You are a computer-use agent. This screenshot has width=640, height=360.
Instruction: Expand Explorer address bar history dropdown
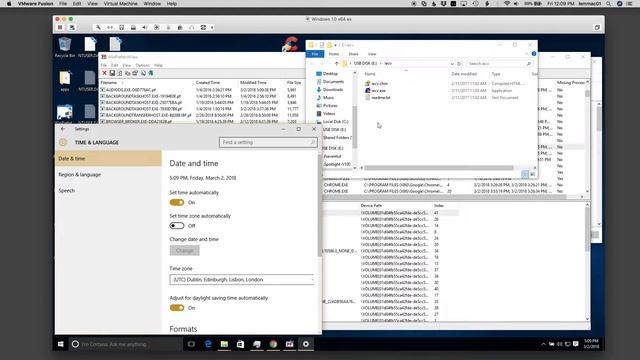point(452,64)
